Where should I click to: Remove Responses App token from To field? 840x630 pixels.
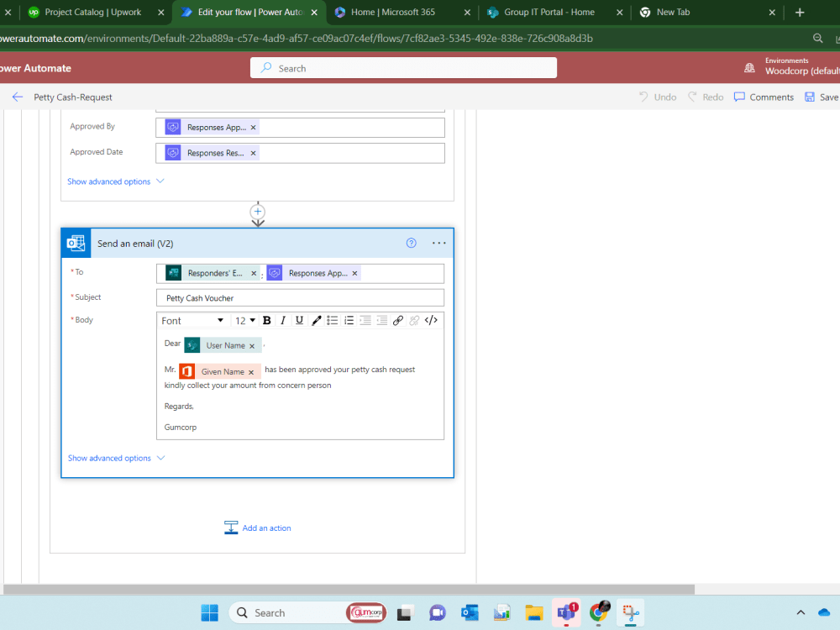click(354, 273)
